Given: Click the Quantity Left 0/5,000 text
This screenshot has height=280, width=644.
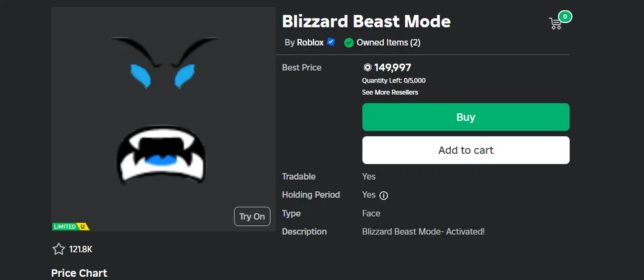Looking at the screenshot, I should click(x=393, y=80).
